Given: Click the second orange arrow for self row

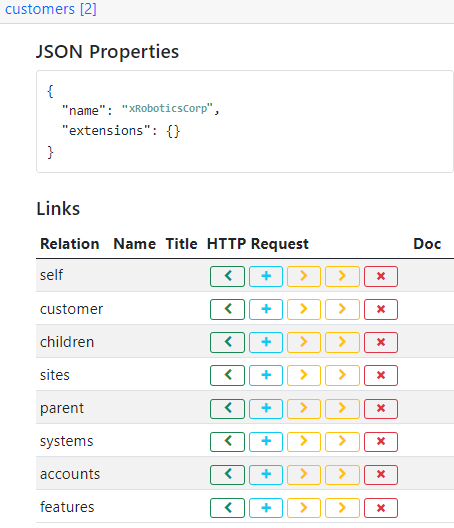Looking at the screenshot, I should [342, 276].
